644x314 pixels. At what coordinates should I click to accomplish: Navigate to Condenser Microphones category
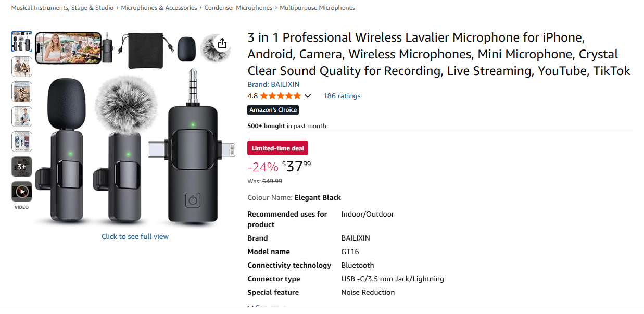click(x=238, y=7)
